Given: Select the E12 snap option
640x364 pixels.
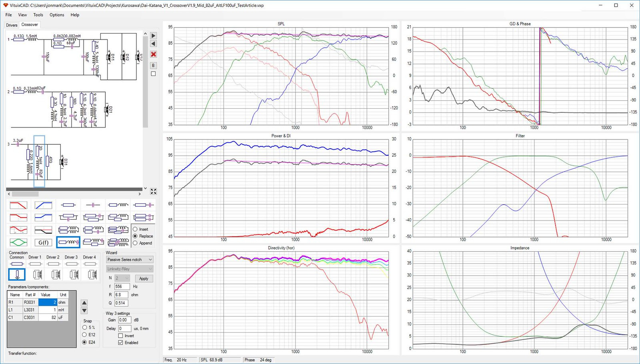Looking at the screenshot, I should tap(84, 334).
